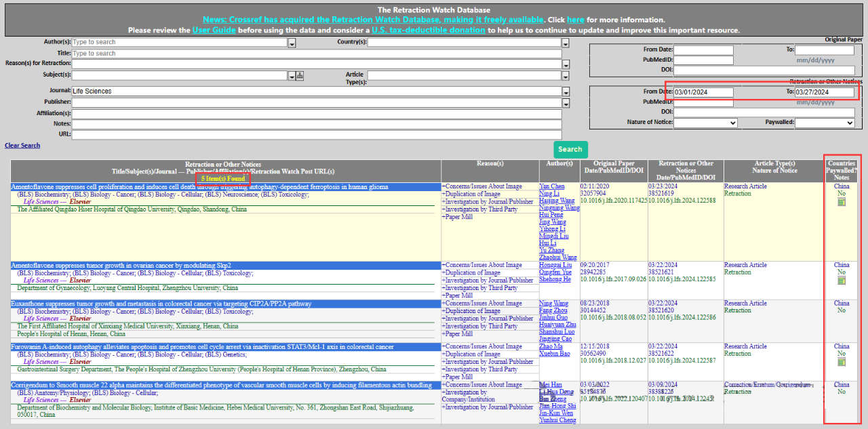Image resolution: width=868 pixels, height=429 pixels.
Task: Open author link Xuebin Bao
Action: pos(555,354)
